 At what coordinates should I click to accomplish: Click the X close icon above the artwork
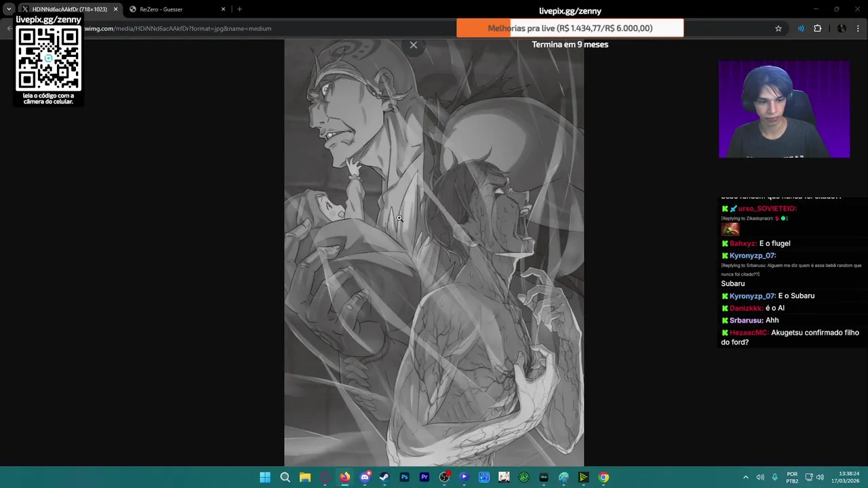coord(414,45)
